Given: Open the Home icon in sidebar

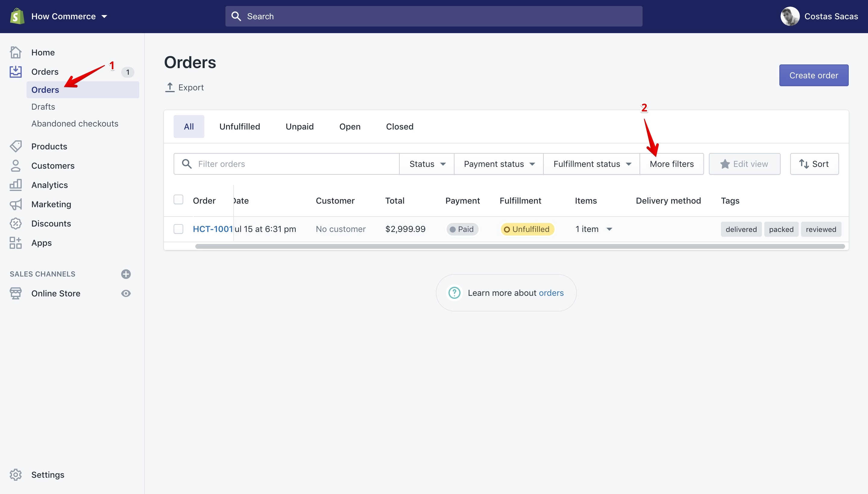Looking at the screenshot, I should (16, 52).
